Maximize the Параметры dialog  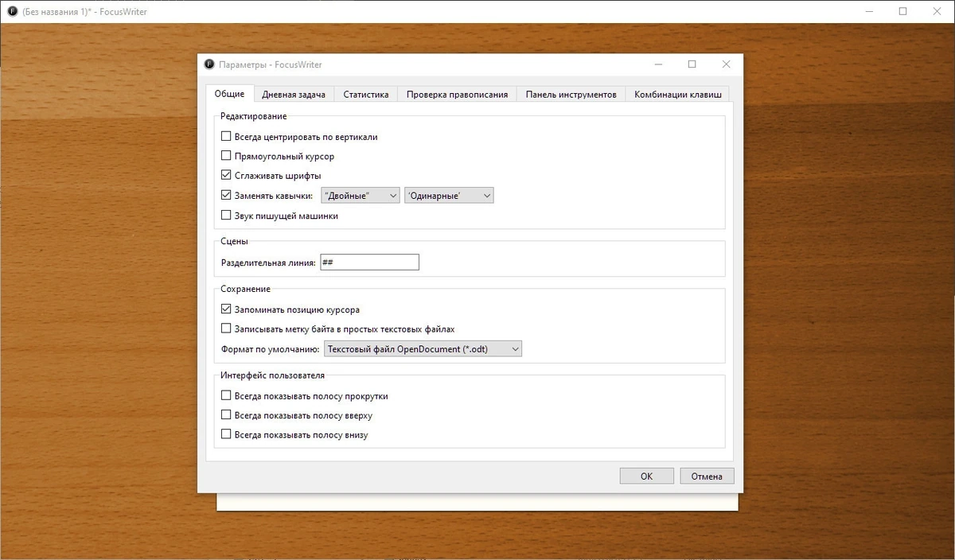click(692, 64)
